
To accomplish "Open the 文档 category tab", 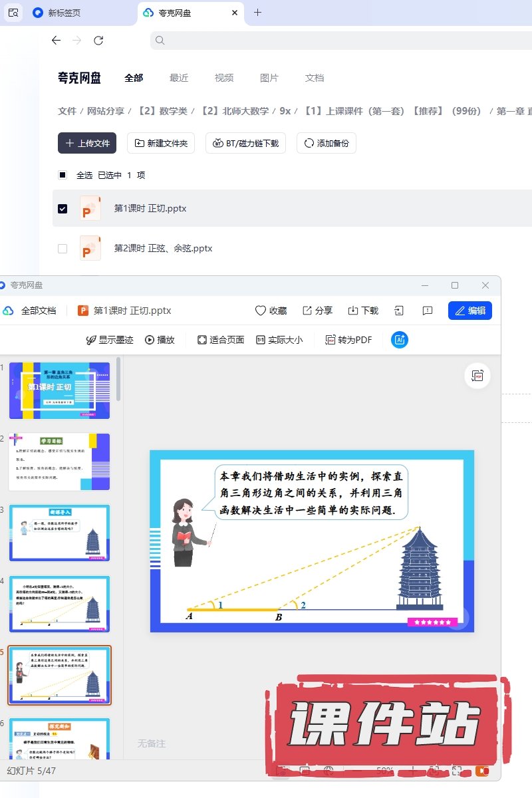I will coord(315,78).
